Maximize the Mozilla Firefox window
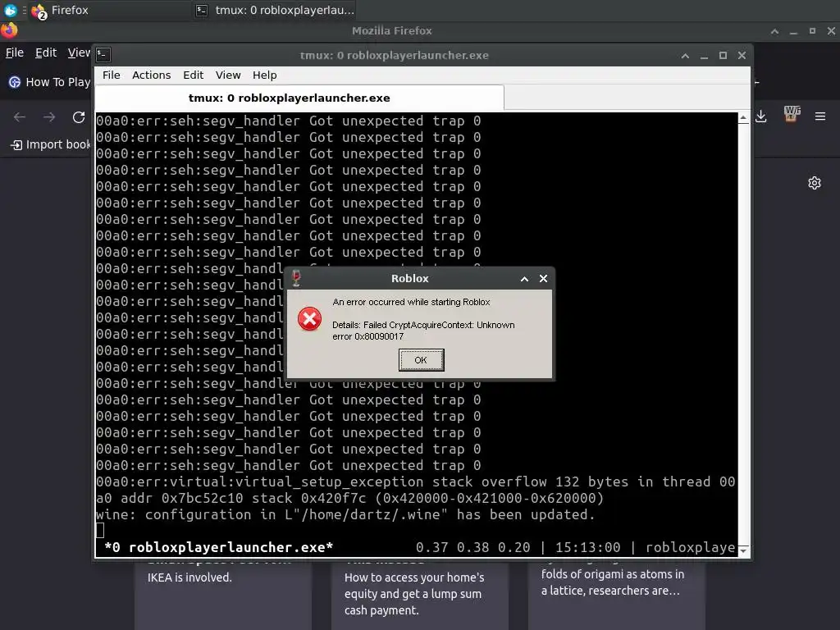Screen dimensions: 840x630 pyautogui.click(x=812, y=31)
